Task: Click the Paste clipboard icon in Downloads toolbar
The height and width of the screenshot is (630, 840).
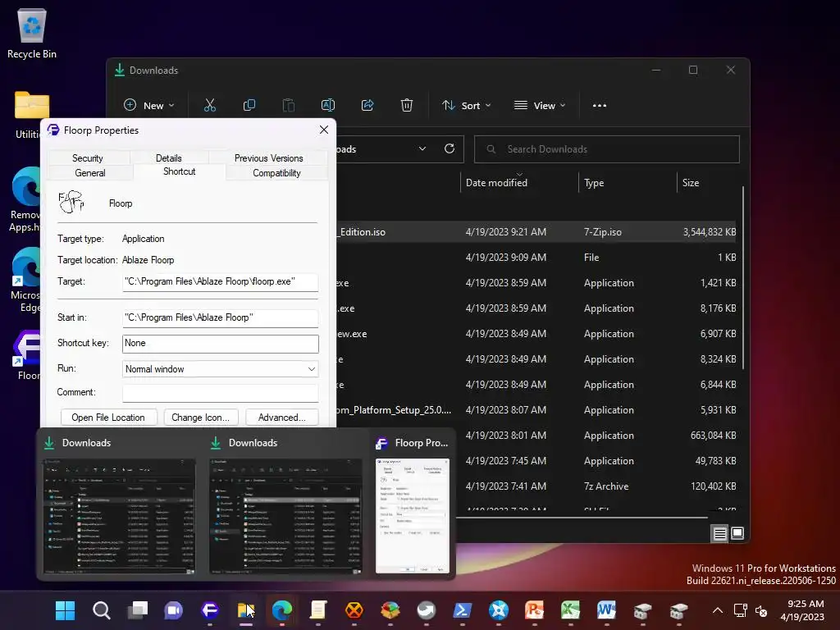Action: click(289, 106)
